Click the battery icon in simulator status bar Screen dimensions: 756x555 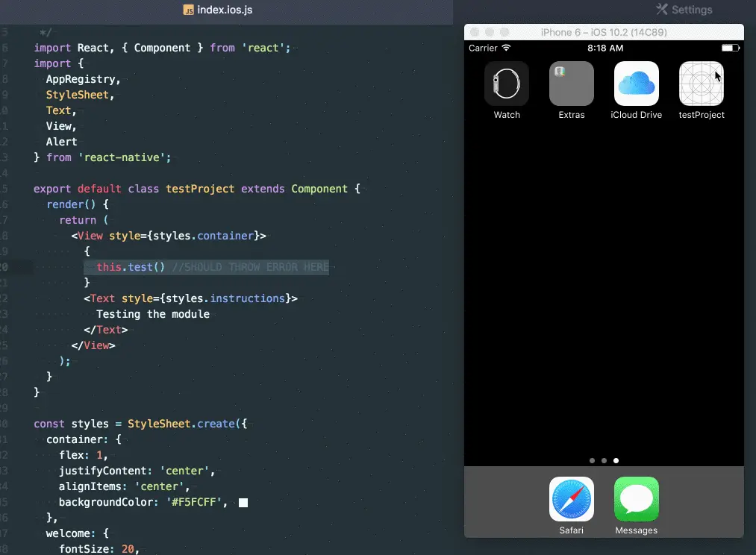pos(731,48)
